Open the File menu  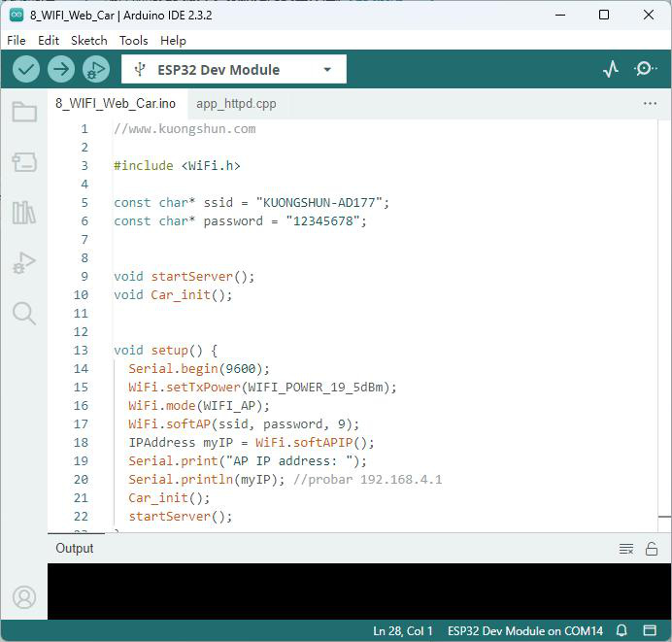(17, 40)
